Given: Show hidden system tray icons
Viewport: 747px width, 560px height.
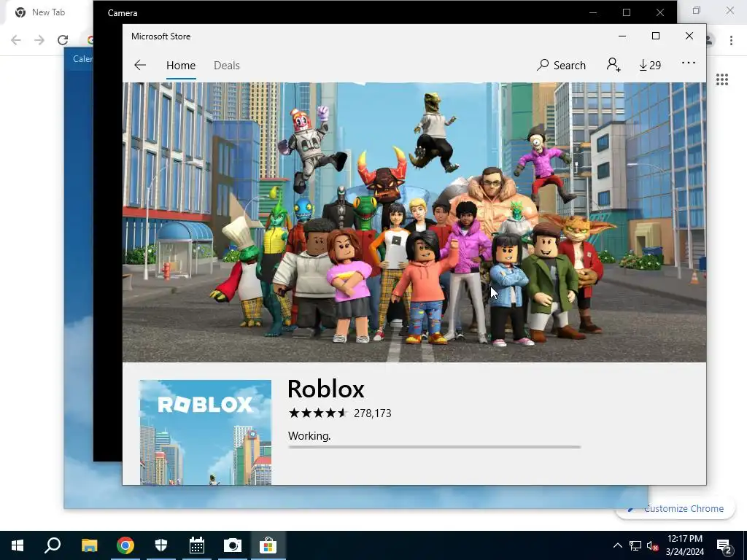Looking at the screenshot, I should pyautogui.click(x=617, y=545).
